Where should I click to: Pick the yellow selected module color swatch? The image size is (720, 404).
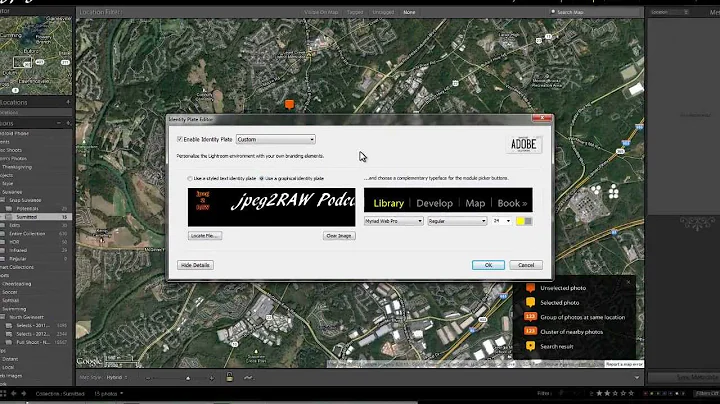[520, 221]
